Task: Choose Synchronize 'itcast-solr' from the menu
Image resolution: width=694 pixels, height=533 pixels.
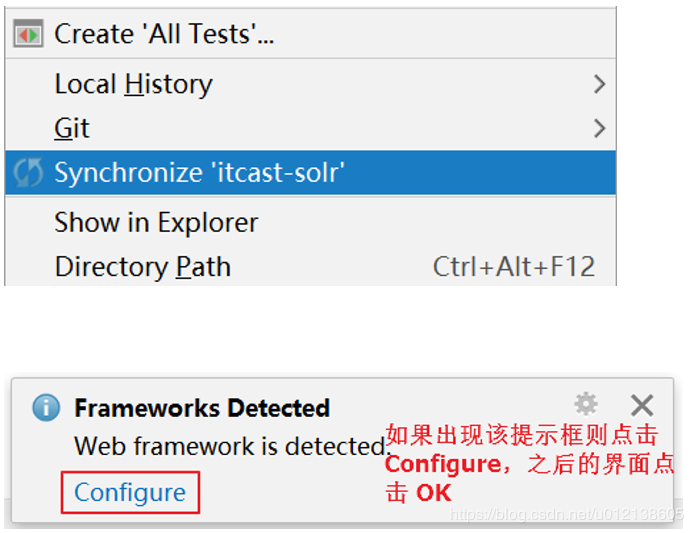Action: [199, 173]
